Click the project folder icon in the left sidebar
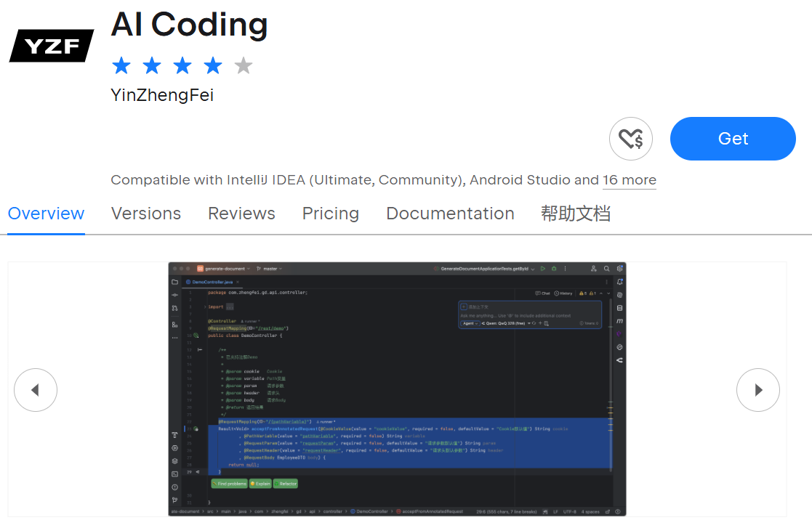The image size is (812, 528). (x=174, y=281)
